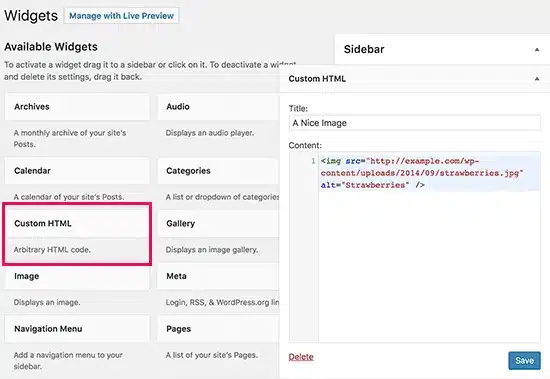550x379 pixels.
Task: Click the strawberries.jpg URL line in code
Action: click(422, 173)
